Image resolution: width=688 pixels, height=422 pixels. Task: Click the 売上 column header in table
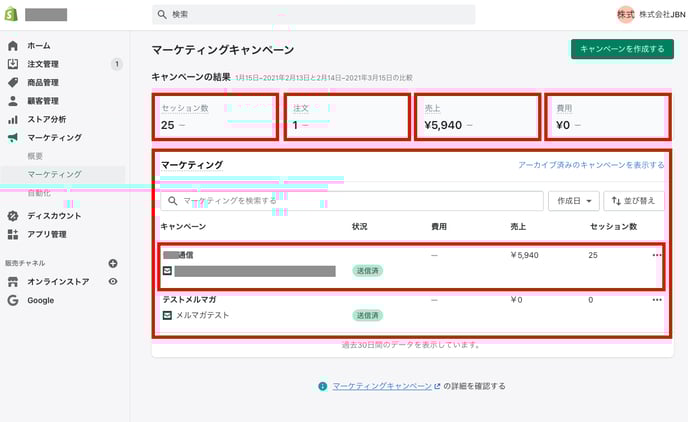point(518,227)
